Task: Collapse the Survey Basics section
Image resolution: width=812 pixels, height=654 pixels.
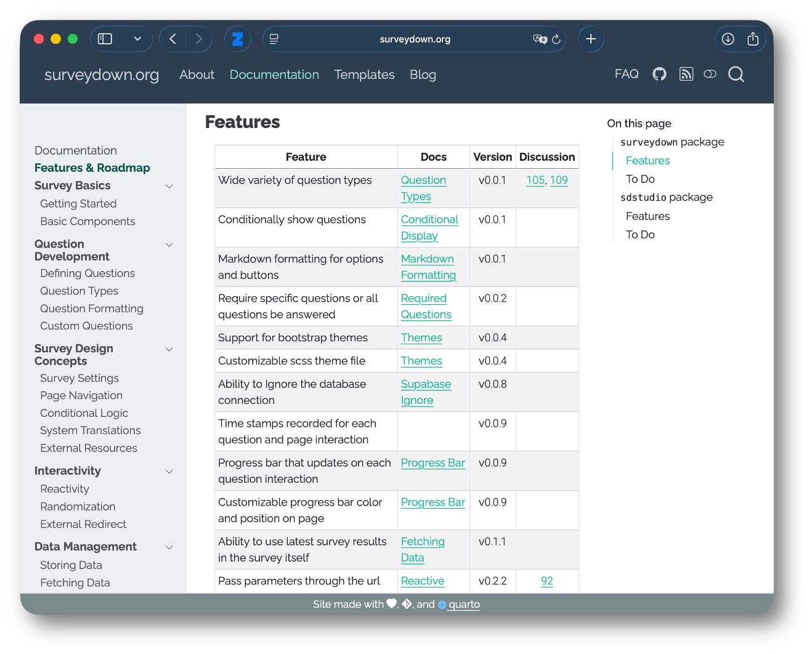Action: coord(169,186)
